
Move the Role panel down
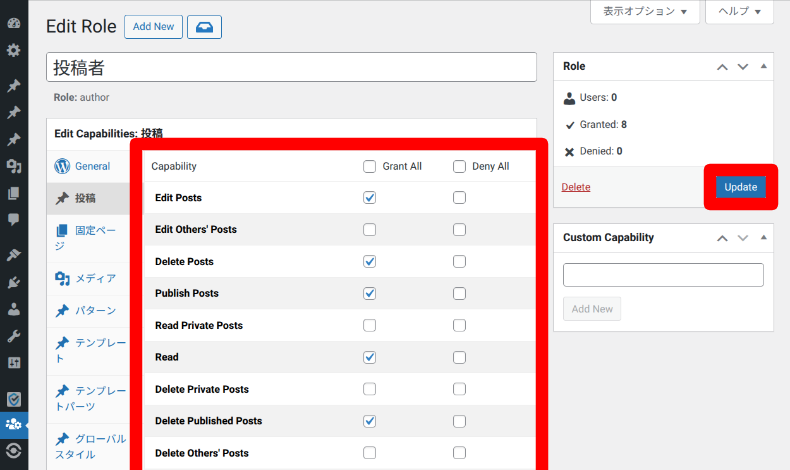(742, 67)
